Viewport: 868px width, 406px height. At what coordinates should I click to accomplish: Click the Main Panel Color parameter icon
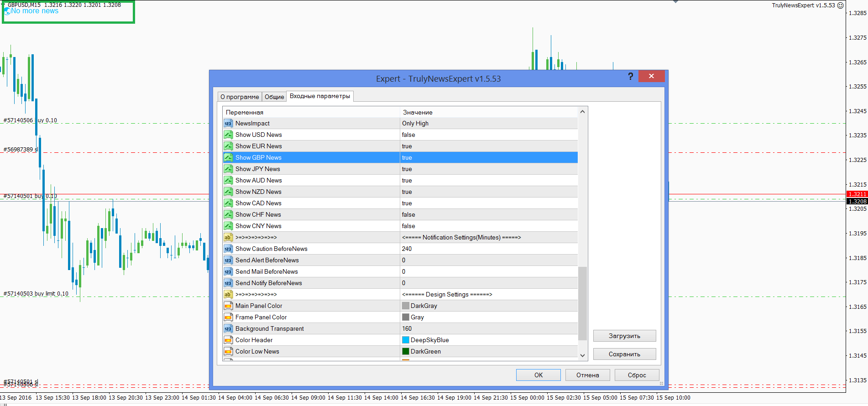[x=228, y=306]
